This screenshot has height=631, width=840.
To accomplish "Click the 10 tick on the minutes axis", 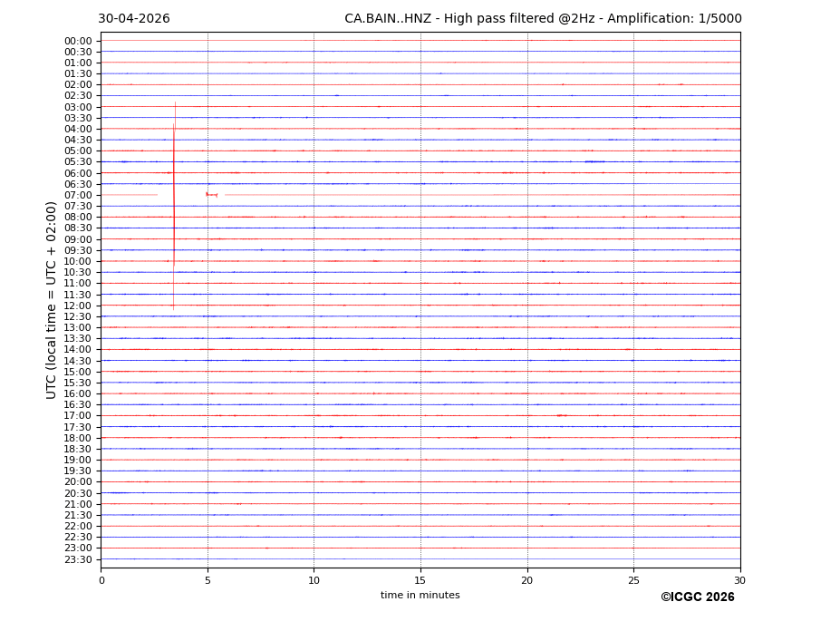I will tap(314, 580).
